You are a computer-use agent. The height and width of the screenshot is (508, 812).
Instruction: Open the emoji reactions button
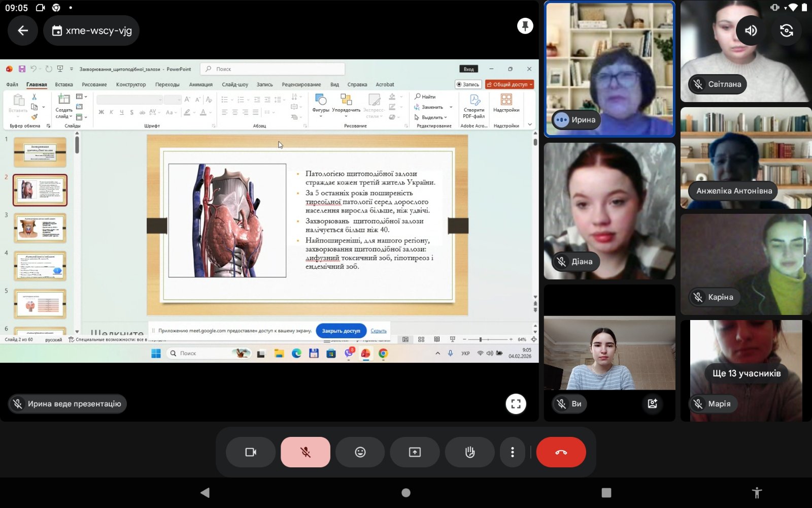pyautogui.click(x=360, y=452)
